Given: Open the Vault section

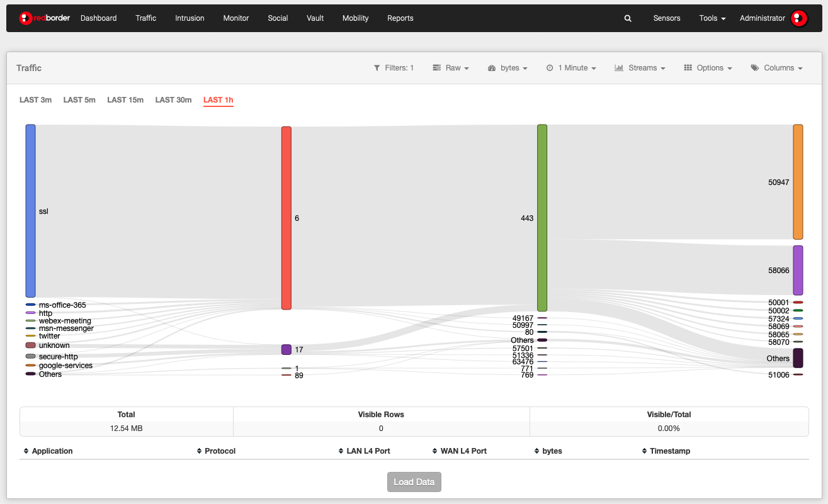Looking at the screenshot, I should 315,18.
